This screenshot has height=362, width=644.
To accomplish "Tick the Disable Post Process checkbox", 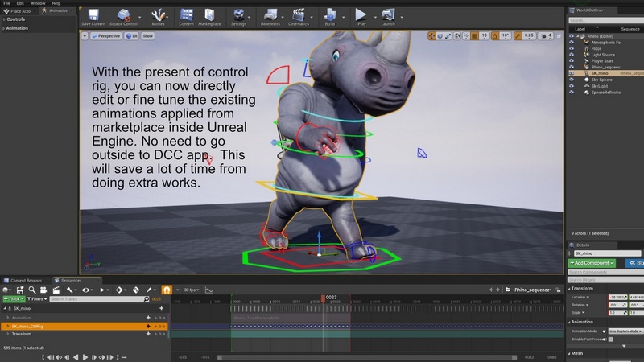I will (611, 339).
